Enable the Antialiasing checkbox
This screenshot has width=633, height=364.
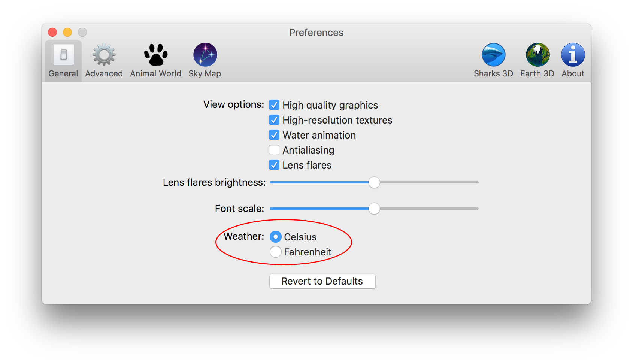pyautogui.click(x=274, y=150)
